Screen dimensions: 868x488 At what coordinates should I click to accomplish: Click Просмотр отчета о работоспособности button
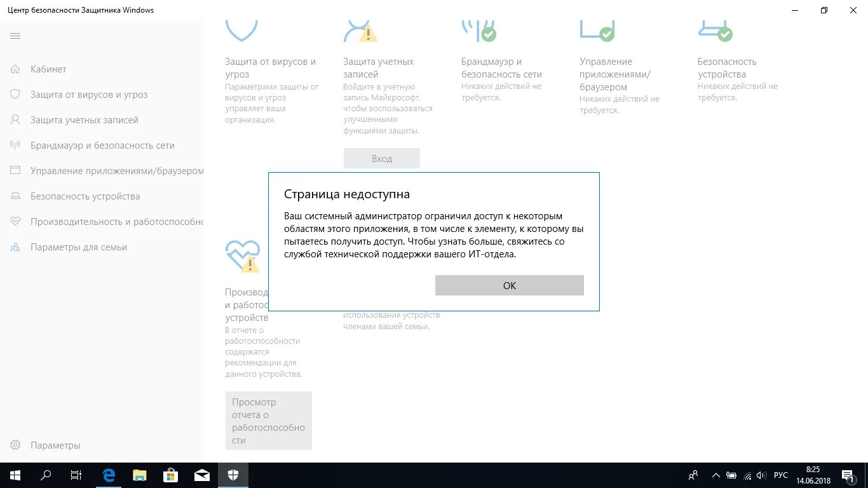coord(269,421)
